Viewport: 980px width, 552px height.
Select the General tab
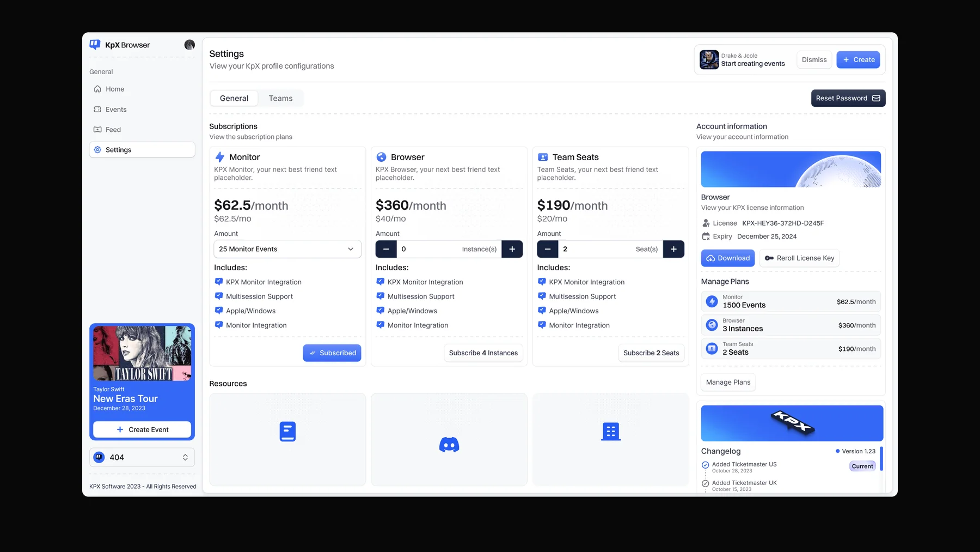[x=234, y=98]
